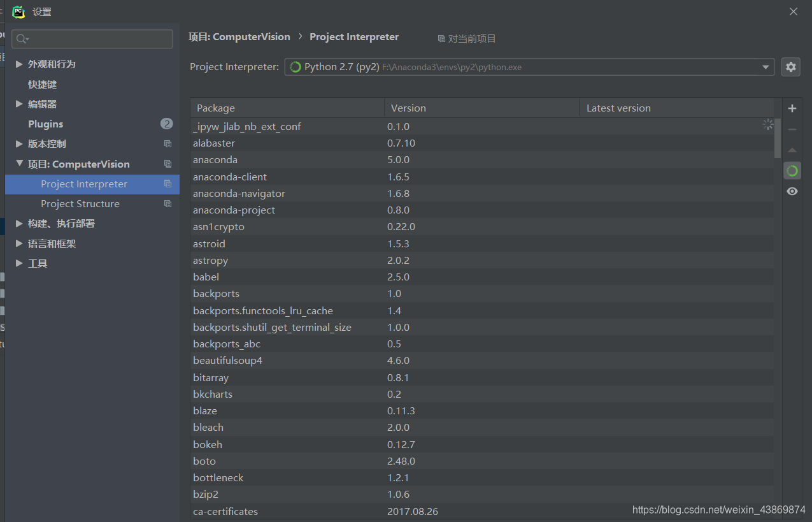This screenshot has width=812, height=522.
Task: Toggle show early releases eye icon
Action: coord(792,191)
